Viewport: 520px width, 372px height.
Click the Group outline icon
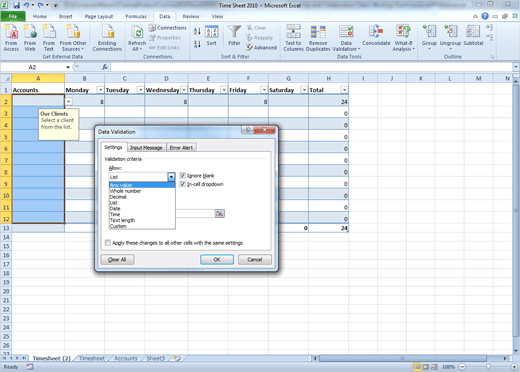tap(429, 37)
